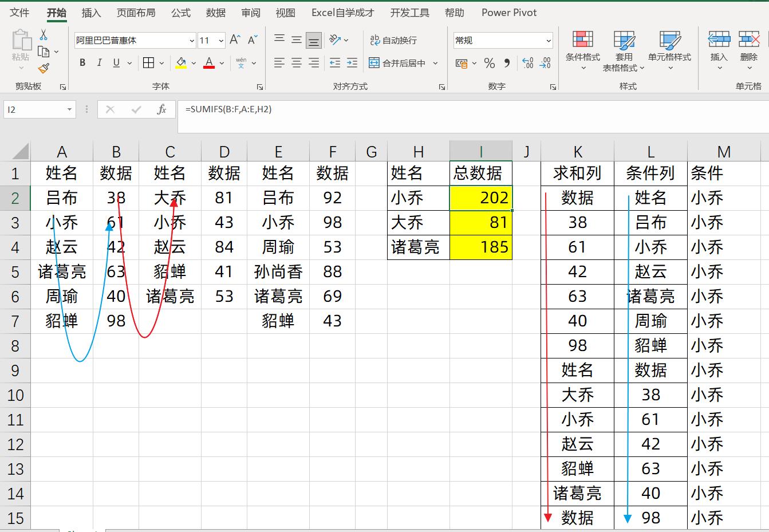Click the 合并后居中 merge and center icon
The height and width of the screenshot is (532, 769).
pos(374,63)
